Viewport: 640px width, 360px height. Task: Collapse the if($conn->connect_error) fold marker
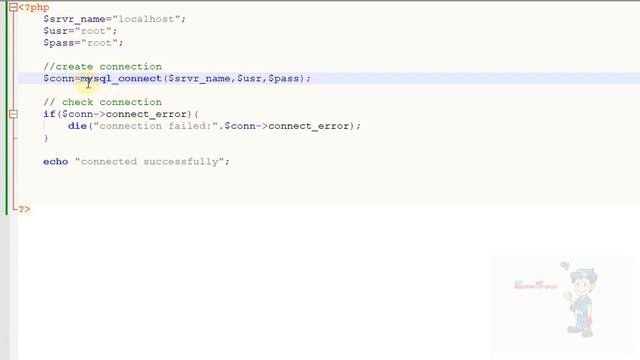[x=13, y=114]
